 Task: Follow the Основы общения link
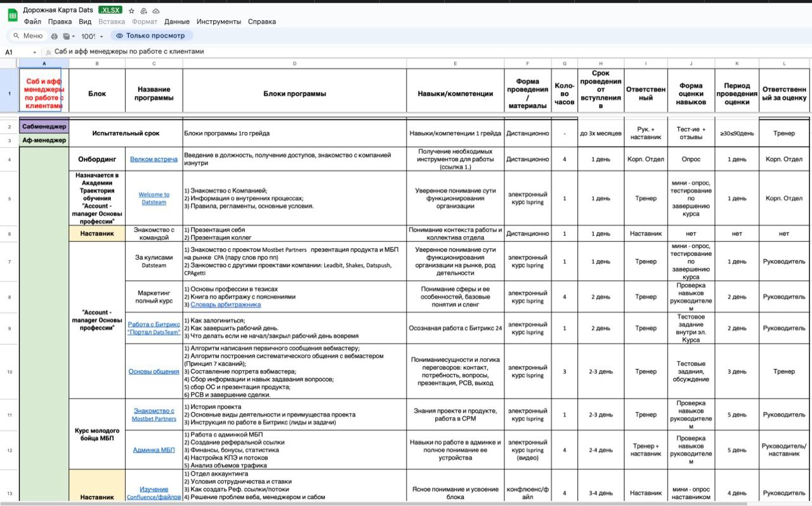pos(154,371)
